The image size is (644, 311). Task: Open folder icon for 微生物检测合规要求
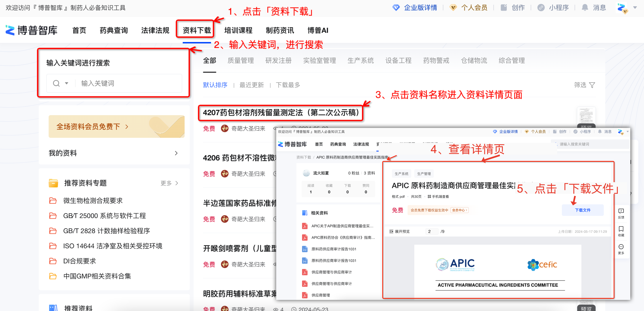tap(53, 201)
